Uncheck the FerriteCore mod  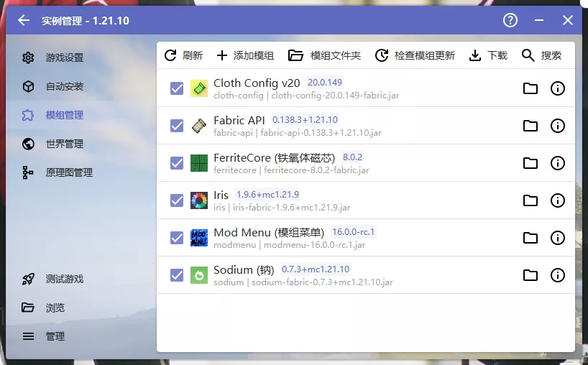177,163
